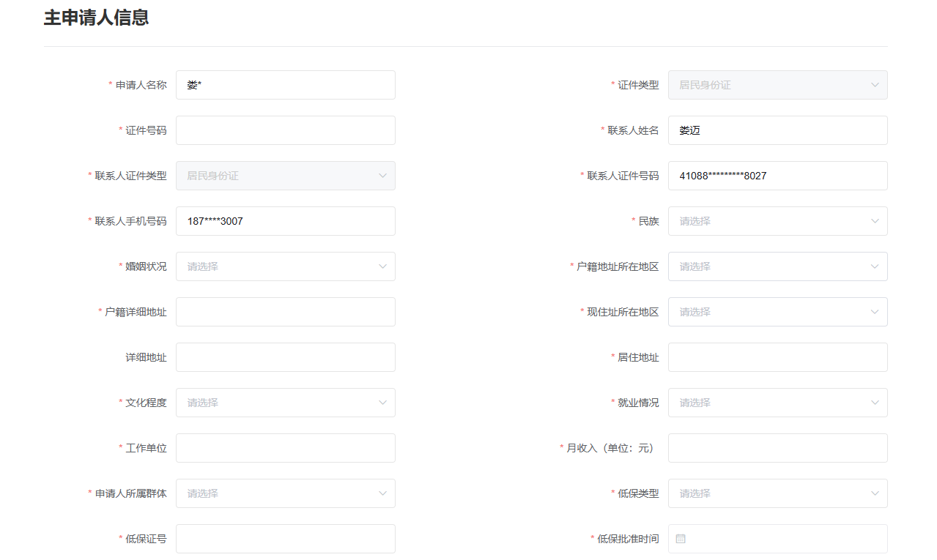Expand the 现住址所在地区 dropdown
Image resolution: width=937 pixels, height=560 pixels.
pyautogui.click(x=778, y=312)
